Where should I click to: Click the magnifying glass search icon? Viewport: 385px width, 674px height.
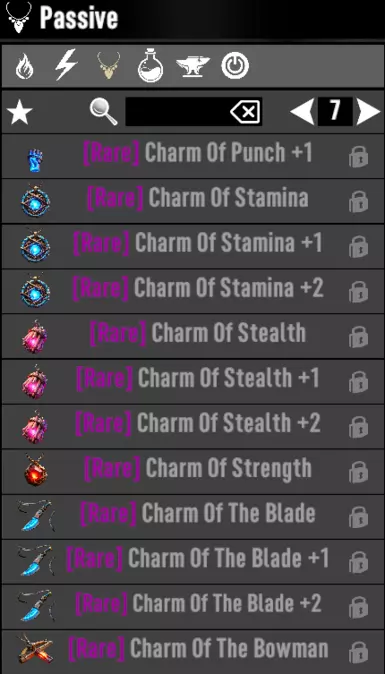(x=104, y=112)
